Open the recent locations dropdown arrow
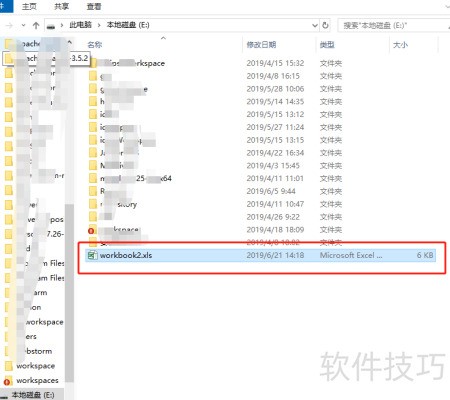Image resolution: width=450 pixels, height=400 pixels. tap(23, 25)
